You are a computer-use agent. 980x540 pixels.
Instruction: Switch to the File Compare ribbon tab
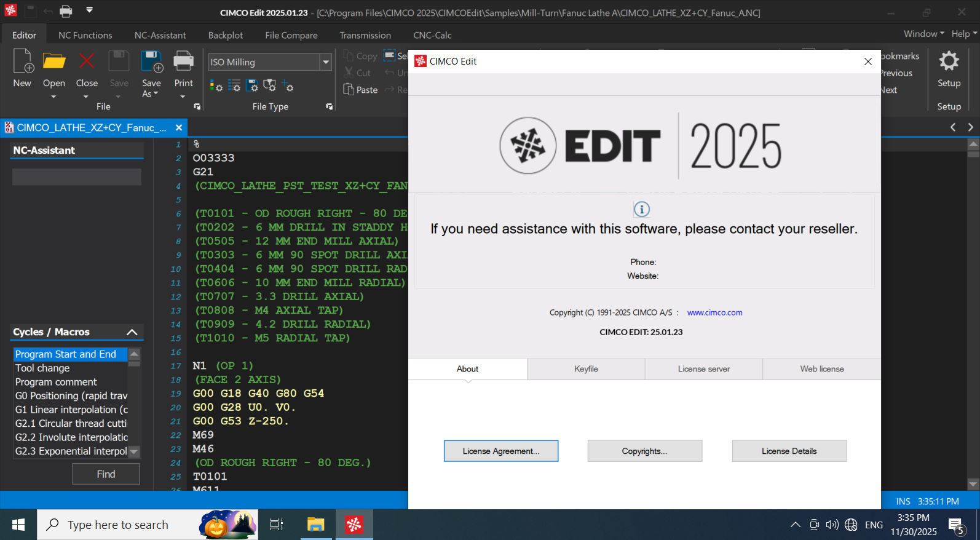click(x=291, y=35)
